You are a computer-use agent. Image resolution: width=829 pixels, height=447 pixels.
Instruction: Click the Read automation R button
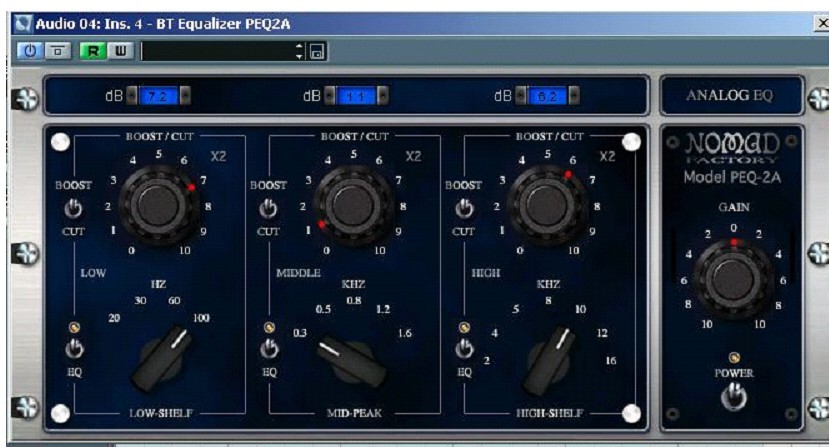pos(89,50)
